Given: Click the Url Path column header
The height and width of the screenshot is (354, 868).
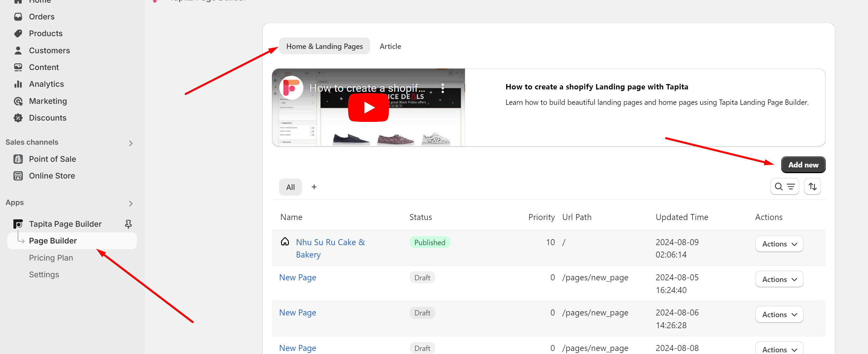Looking at the screenshot, I should click(577, 217).
